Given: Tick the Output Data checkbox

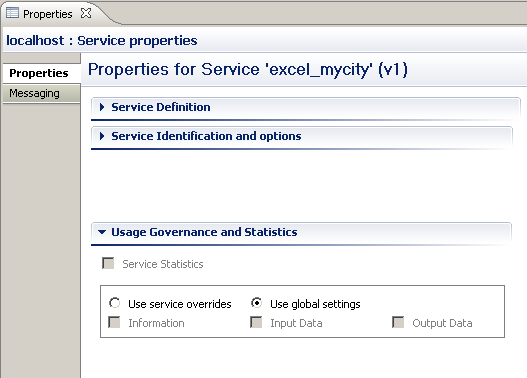Looking at the screenshot, I should click(x=398, y=322).
